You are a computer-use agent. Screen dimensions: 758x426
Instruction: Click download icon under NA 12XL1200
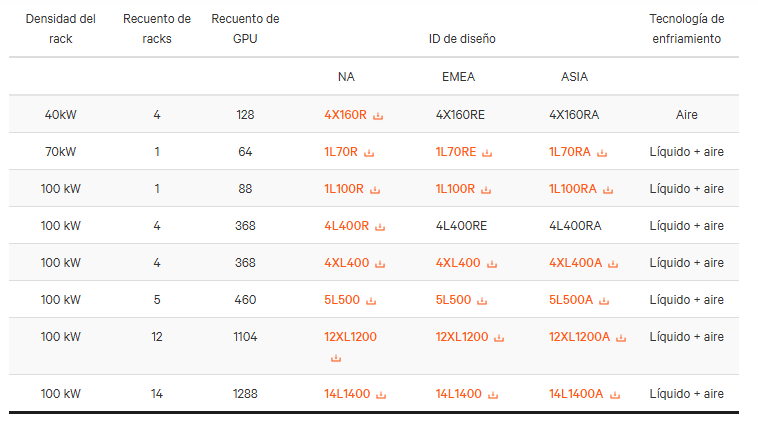pyautogui.click(x=336, y=358)
